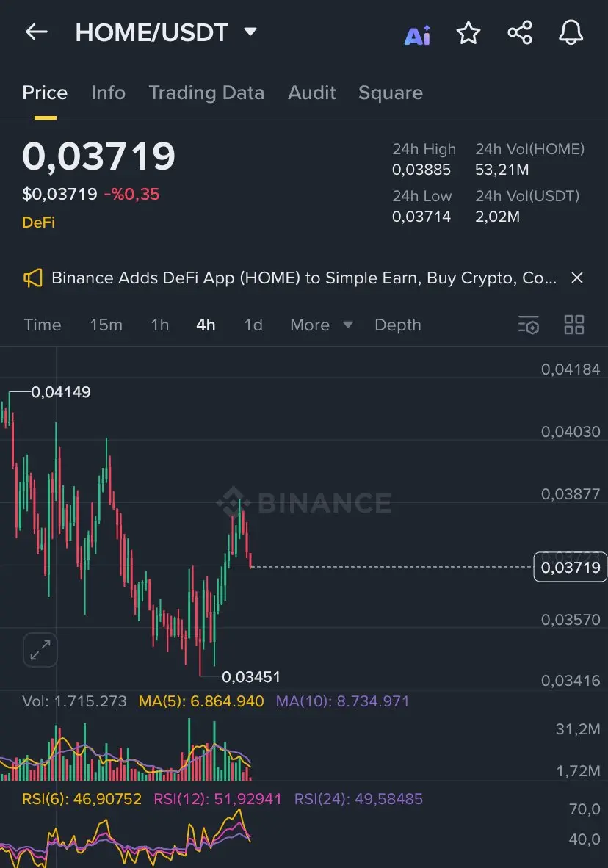Dismiss the Binance announcement banner
This screenshot has width=608, height=868.
coord(577,278)
